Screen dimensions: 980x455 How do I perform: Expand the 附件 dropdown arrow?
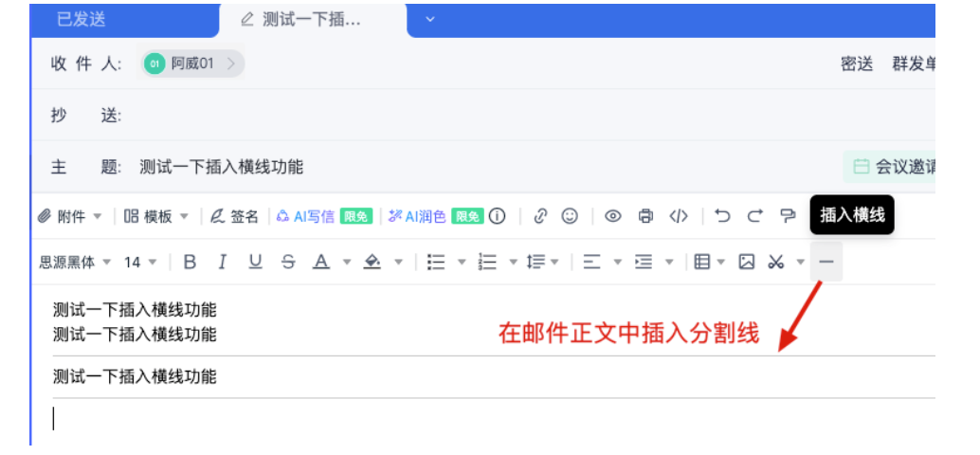(x=98, y=217)
